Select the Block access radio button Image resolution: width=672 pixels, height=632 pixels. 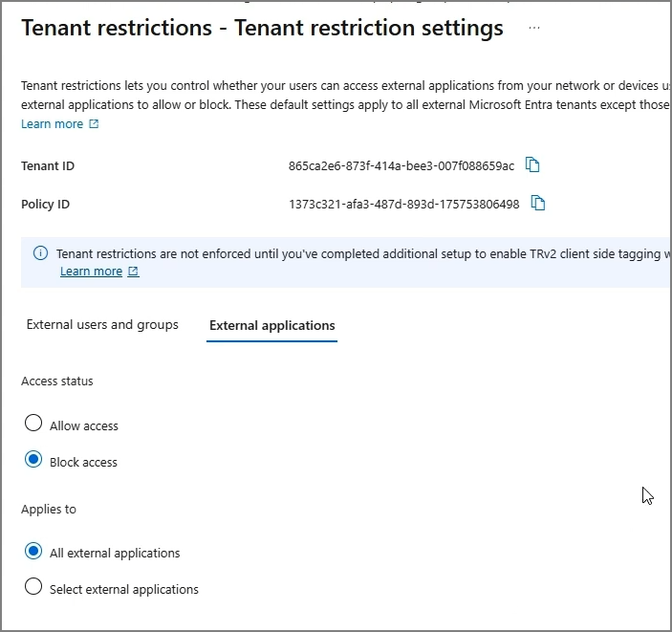[33, 460]
